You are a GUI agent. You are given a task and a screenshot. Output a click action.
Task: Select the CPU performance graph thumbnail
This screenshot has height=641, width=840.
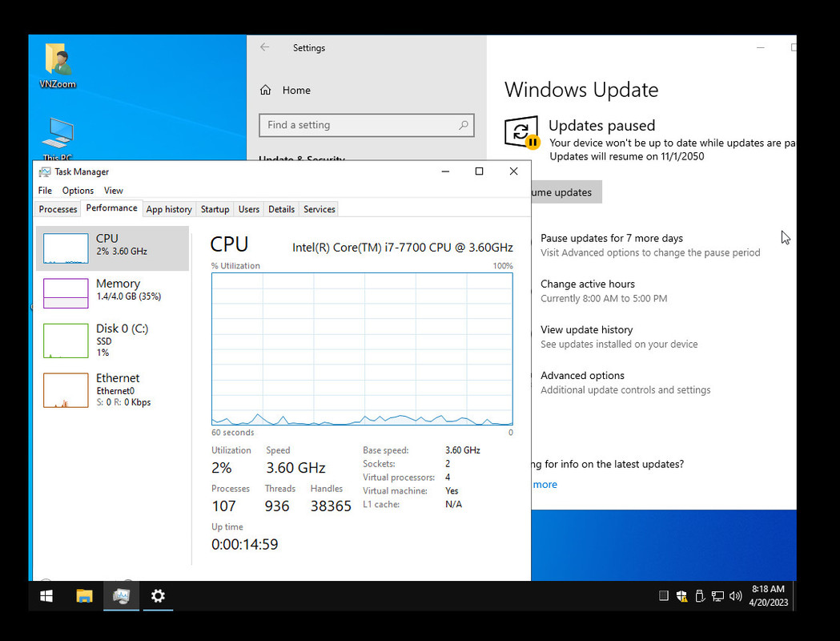[66, 248]
